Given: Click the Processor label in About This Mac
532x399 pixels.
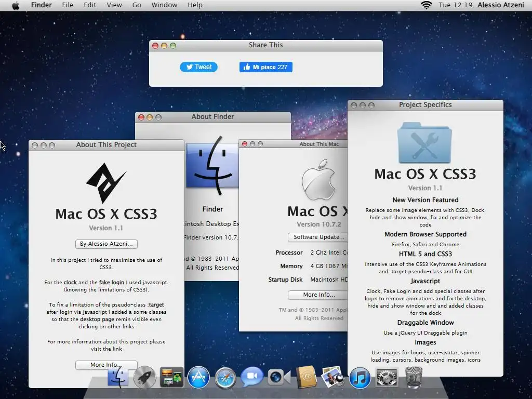Looking at the screenshot, I should 289,253.
